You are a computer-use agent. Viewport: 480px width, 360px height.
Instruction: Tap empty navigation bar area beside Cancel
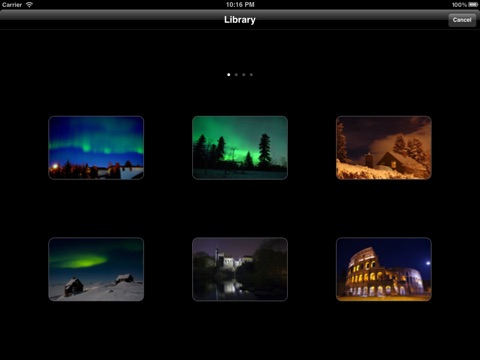tap(367, 20)
